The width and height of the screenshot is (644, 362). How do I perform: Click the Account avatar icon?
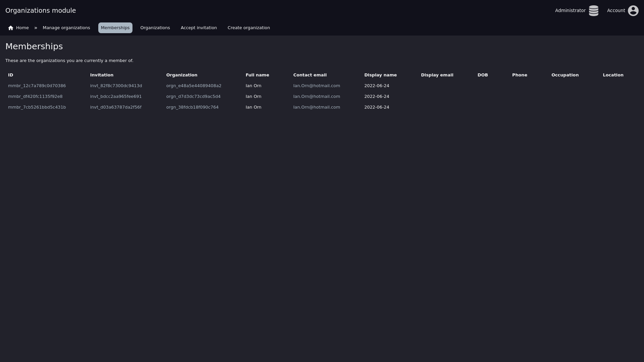click(633, 11)
